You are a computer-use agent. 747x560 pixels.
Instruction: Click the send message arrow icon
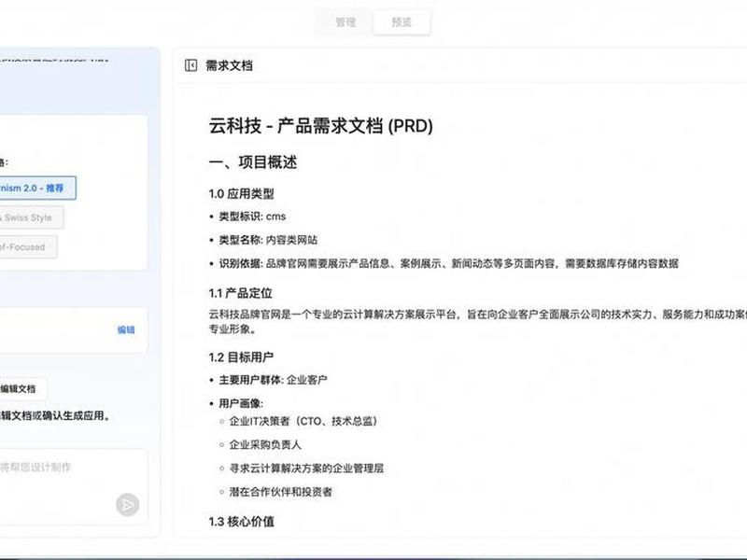(x=127, y=505)
